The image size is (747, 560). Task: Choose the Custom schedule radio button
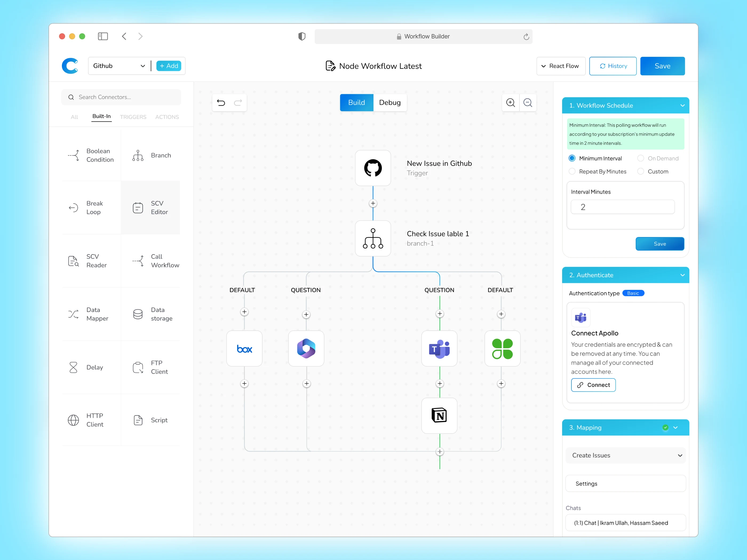coord(641,171)
